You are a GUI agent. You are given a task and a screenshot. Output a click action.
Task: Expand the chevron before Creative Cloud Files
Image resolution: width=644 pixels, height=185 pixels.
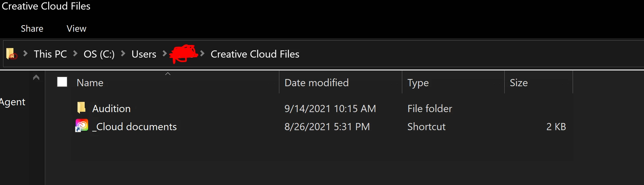(202, 53)
